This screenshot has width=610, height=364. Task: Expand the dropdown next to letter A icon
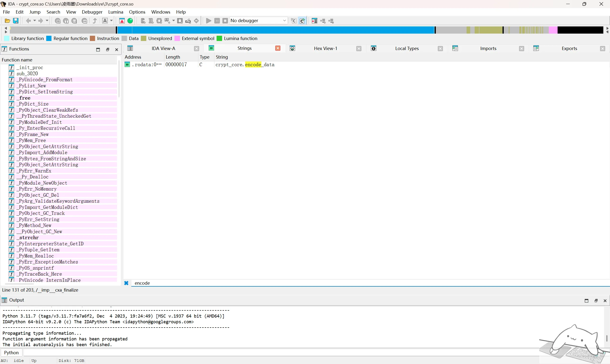point(111,21)
